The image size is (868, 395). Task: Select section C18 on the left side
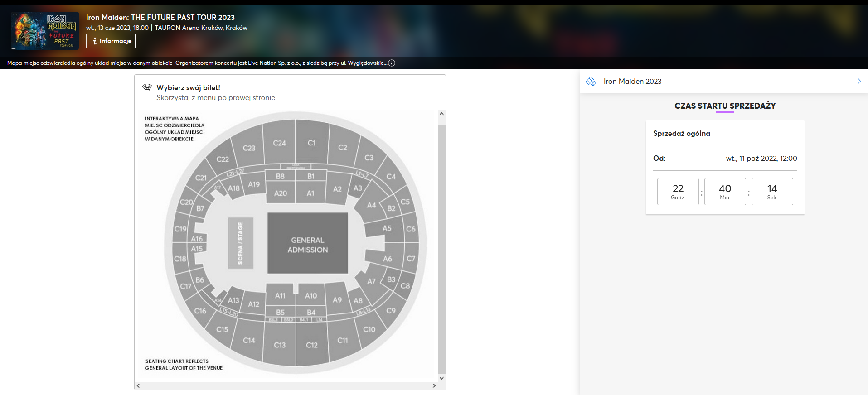click(x=180, y=258)
